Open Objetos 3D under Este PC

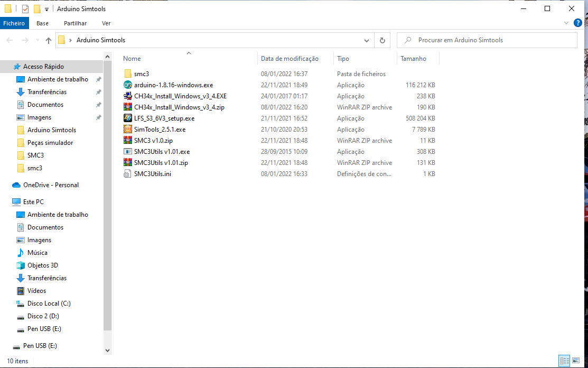pos(42,265)
